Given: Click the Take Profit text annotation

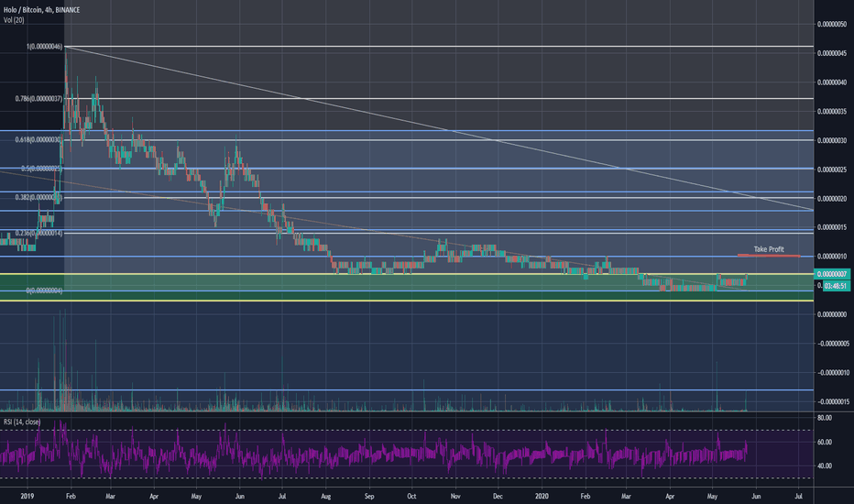Looking at the screenshot, I should 769,249.
